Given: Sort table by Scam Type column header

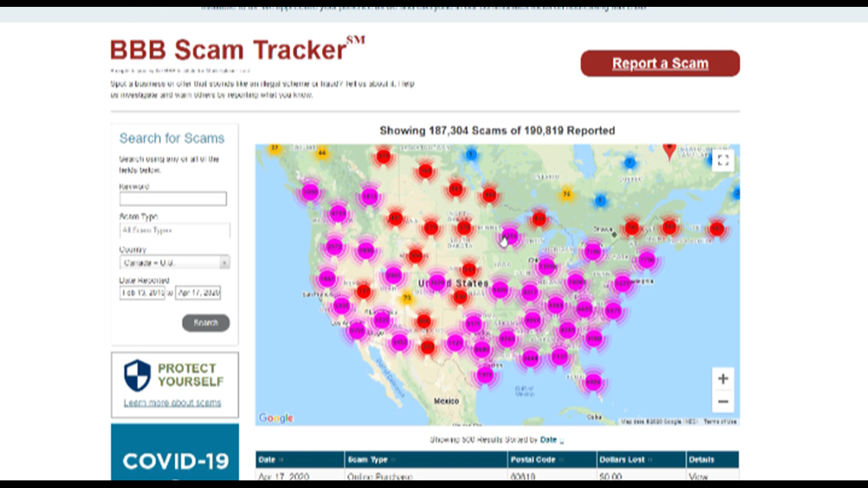Looking at the screenshot, I should (425, 459).
